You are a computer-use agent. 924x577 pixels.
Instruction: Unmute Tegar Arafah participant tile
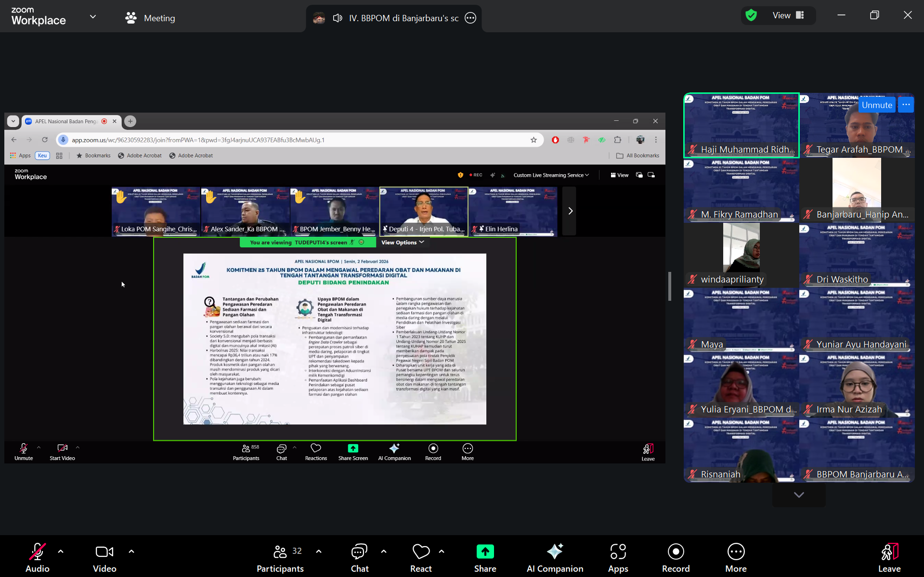coord(877,105)
